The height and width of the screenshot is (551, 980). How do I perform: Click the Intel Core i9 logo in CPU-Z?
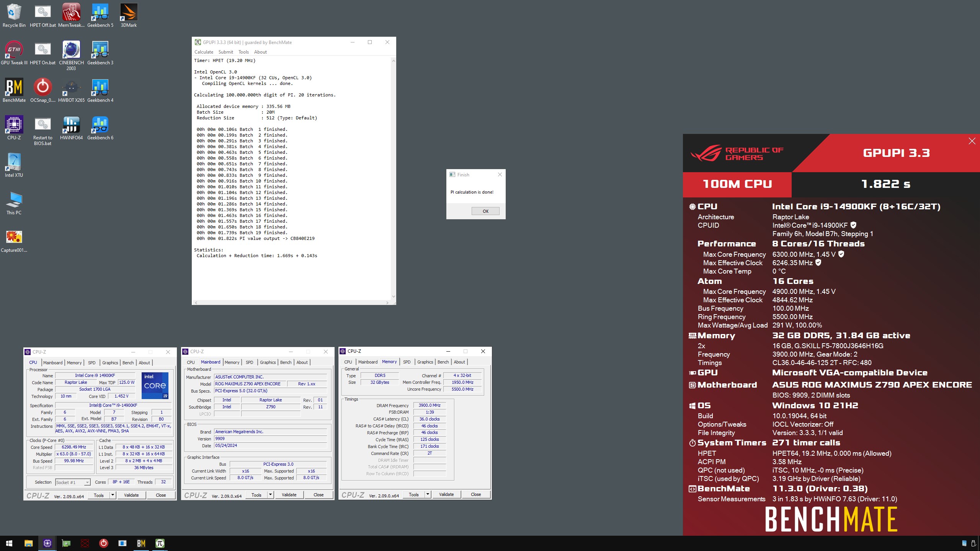pyautogui.click(x=155, y=385)
